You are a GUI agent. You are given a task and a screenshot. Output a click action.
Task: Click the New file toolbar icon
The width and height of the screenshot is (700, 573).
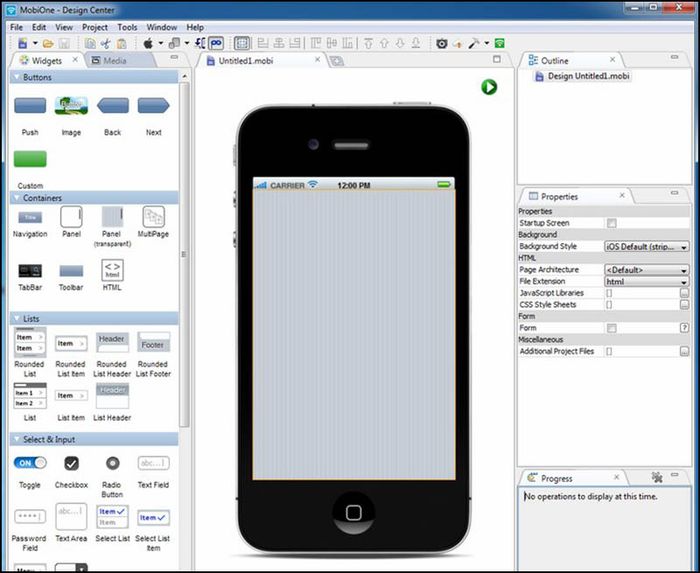(22, 43)
